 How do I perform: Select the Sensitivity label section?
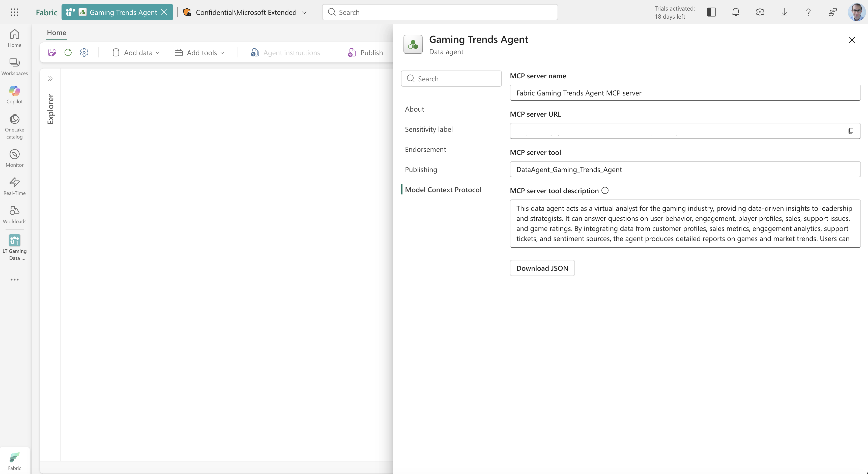coord(429,129)
